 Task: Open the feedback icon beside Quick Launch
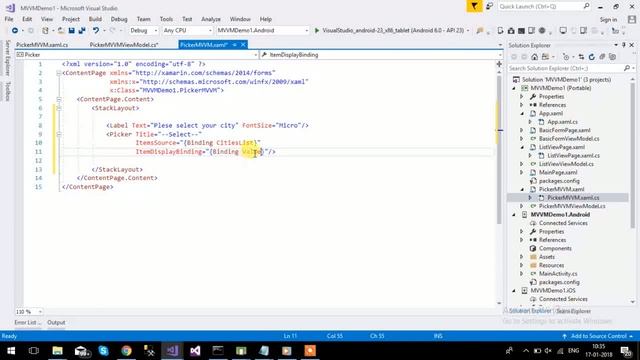click(x=489, y=7)
